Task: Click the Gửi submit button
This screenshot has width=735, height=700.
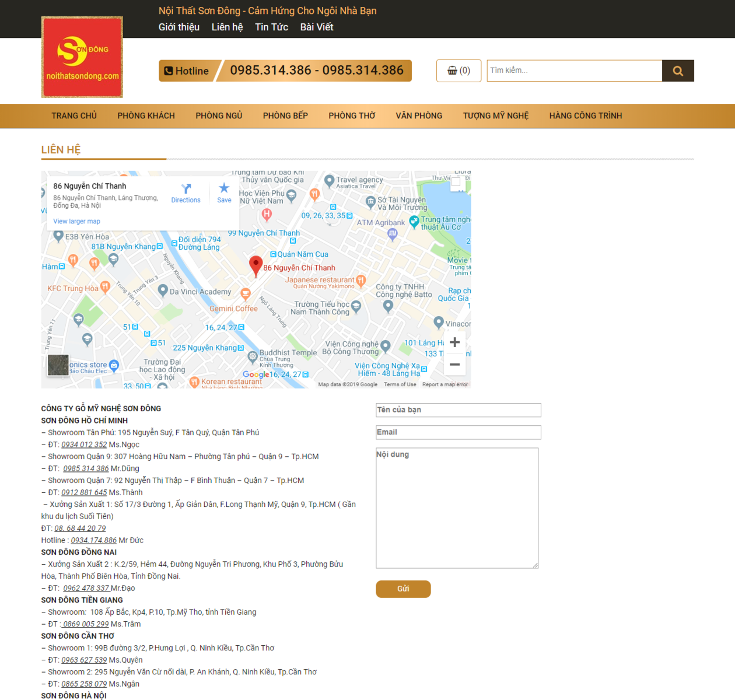Action: click(x=403, y=589)
